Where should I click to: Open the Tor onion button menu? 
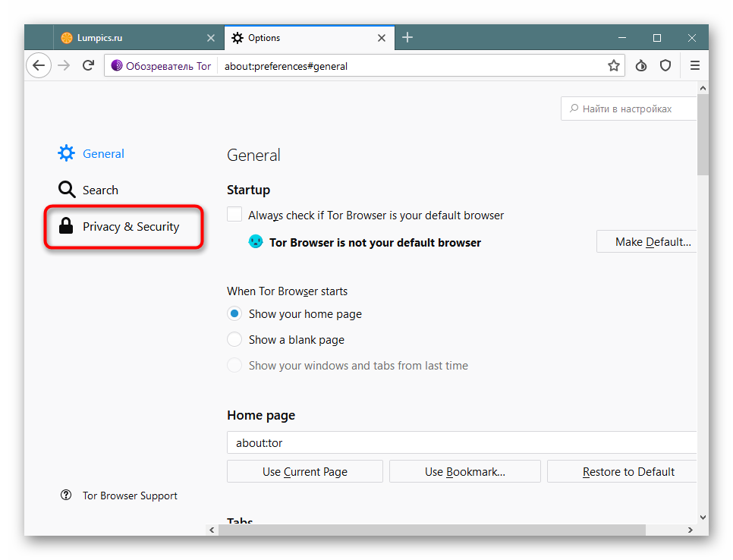pos(641,66)
